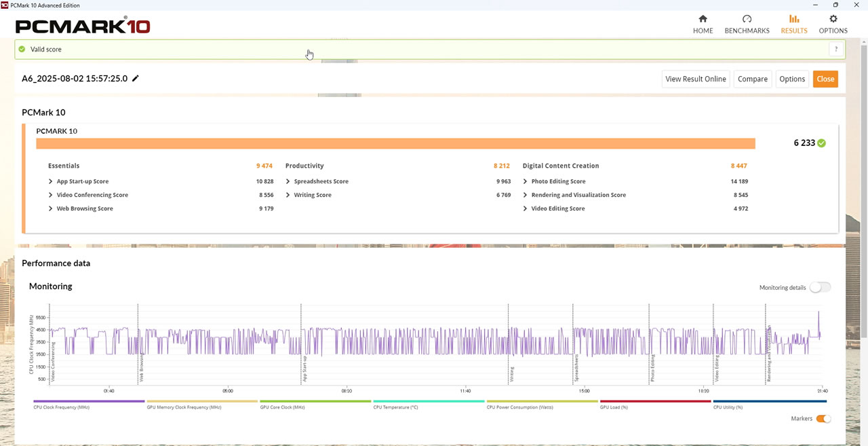This screenshot has width=868, height=446.
Task: Toggle the Monitoring details switch
Action: click(x=820, y=287)
